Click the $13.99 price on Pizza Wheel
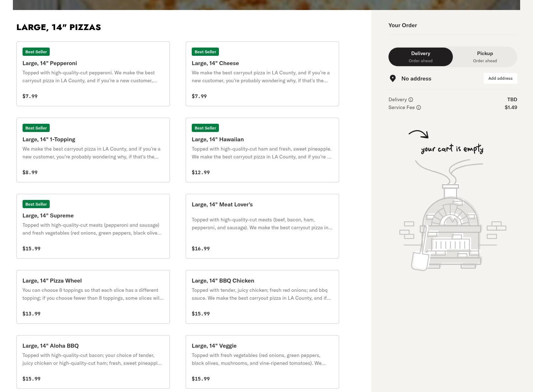The image size is (533, 392). coord(31,314)
